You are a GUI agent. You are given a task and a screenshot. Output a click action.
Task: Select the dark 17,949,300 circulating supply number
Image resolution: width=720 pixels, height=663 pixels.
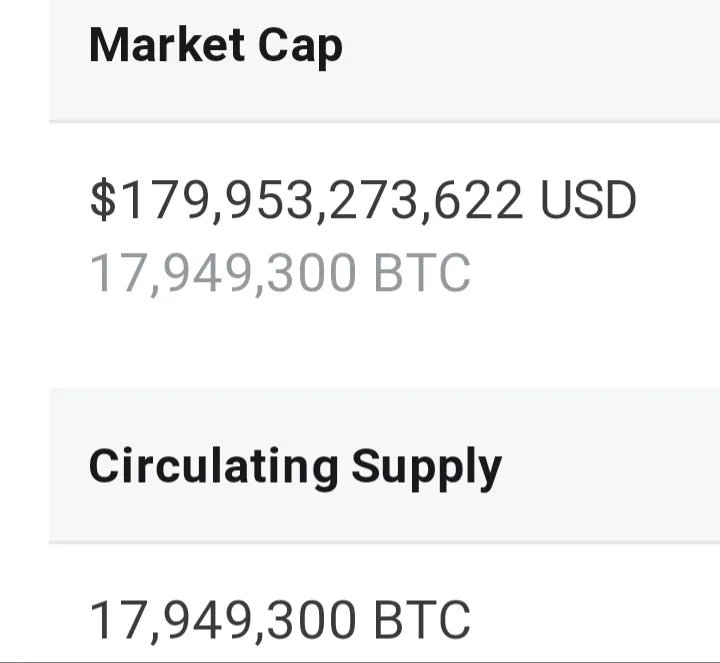tap(223, 620)
